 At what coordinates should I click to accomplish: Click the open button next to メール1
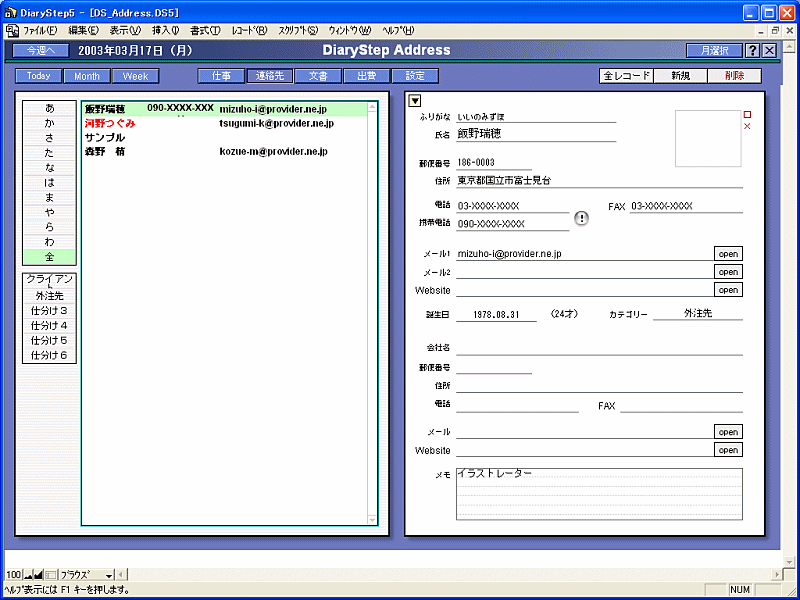(x=728, y=254)
